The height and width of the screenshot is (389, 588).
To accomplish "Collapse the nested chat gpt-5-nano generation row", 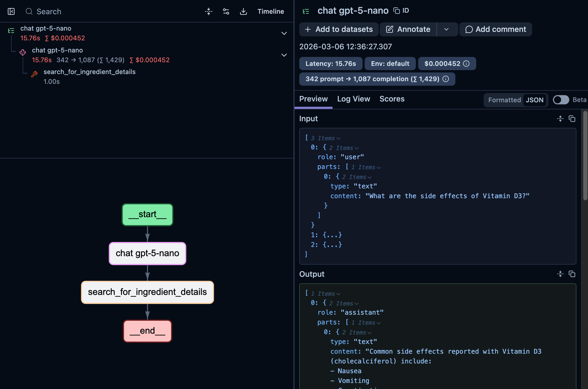I will point(284,55).
